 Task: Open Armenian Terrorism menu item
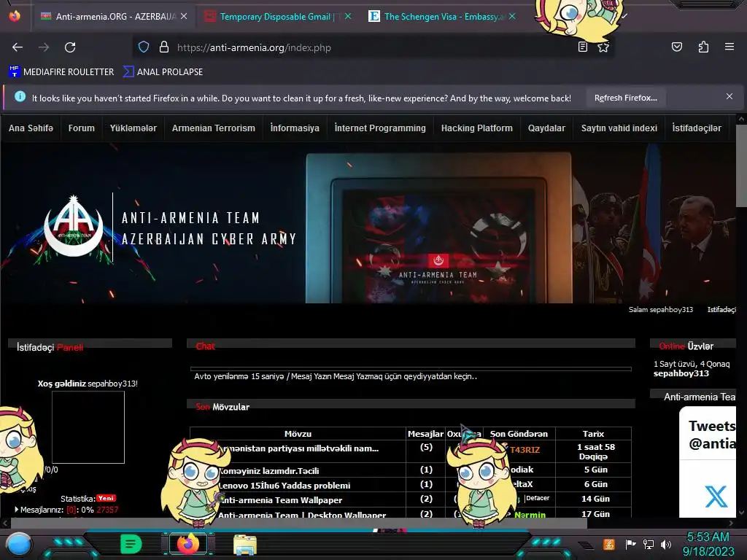click(x=214, y=128)
